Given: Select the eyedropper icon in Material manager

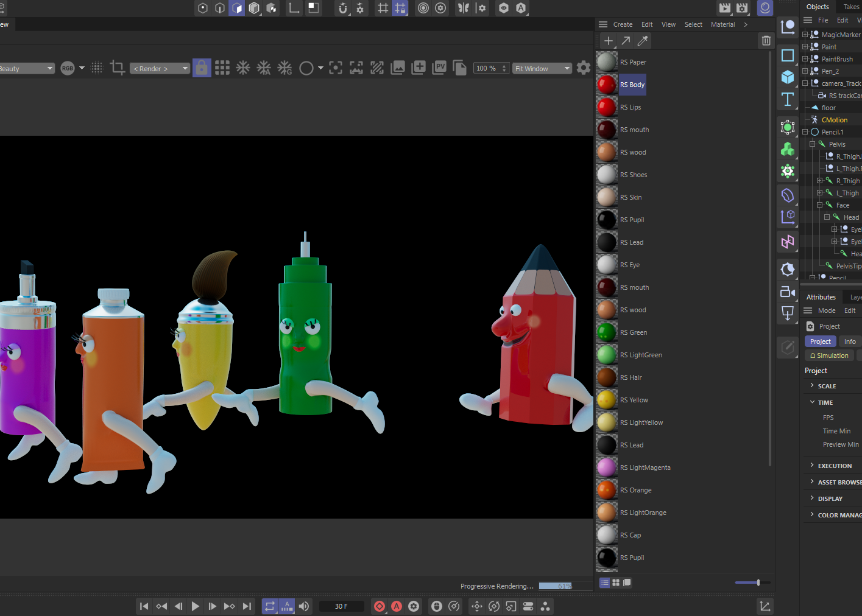Looking at the screenshot, I should (642, 41).
